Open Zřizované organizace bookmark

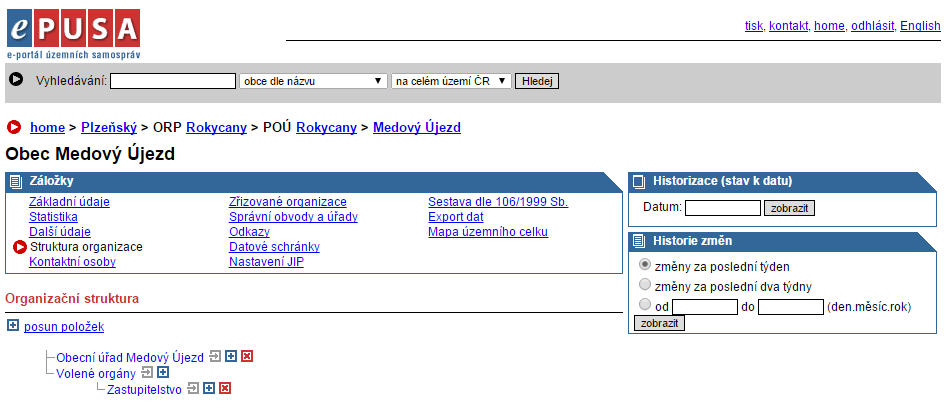coord(288,202)
